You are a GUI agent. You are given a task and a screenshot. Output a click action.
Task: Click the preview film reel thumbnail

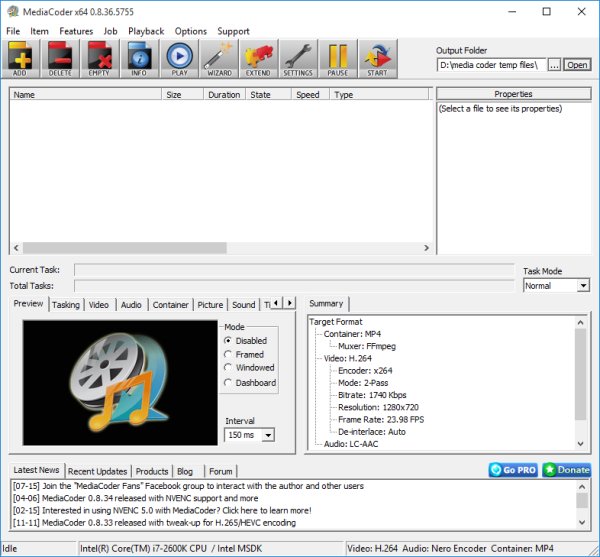(x=120, y=383)
